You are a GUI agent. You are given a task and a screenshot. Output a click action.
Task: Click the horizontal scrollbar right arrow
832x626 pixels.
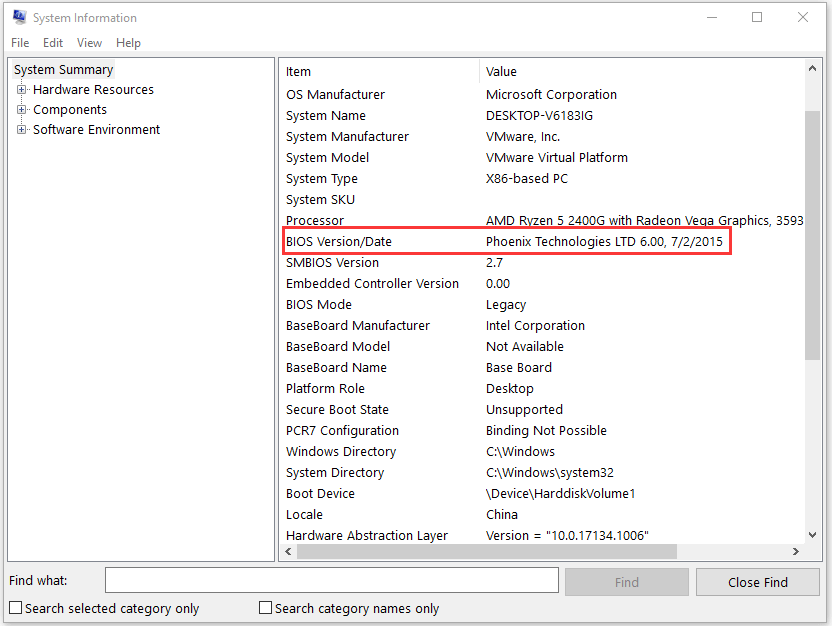tap(796, 552)
